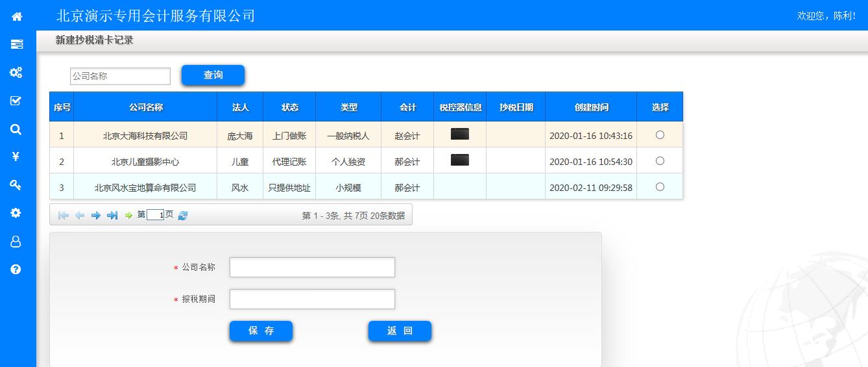Click cell 北京大海科技有限公司
The width and height of the screenshot is (868, 367).
145,136
